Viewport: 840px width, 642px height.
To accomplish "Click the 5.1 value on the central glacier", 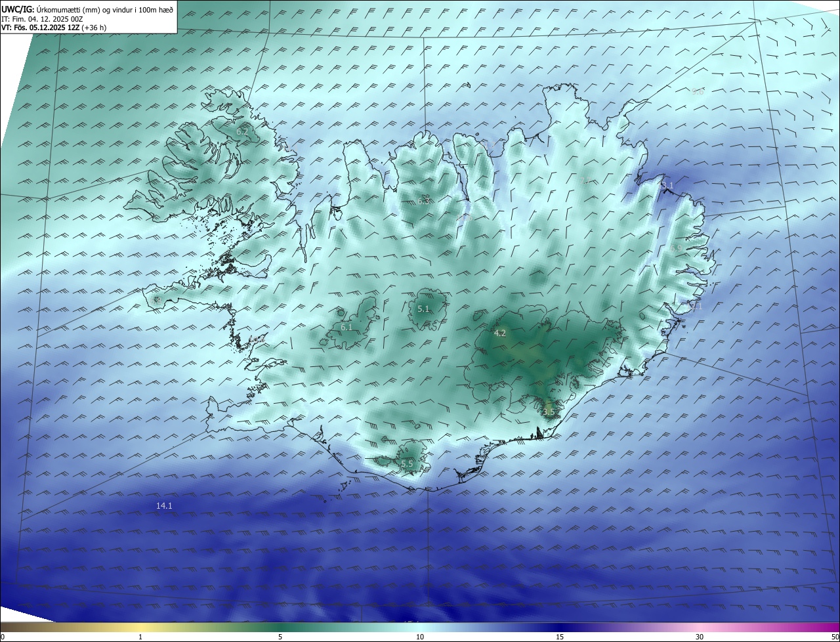I will coord(423,309).
